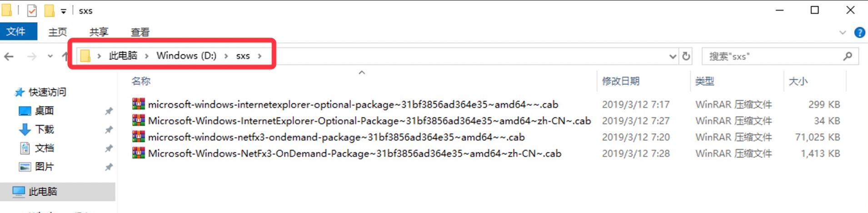Click the Forward navigation arrow
Viewport: 868px width, 213px height.
click(32, 56)
